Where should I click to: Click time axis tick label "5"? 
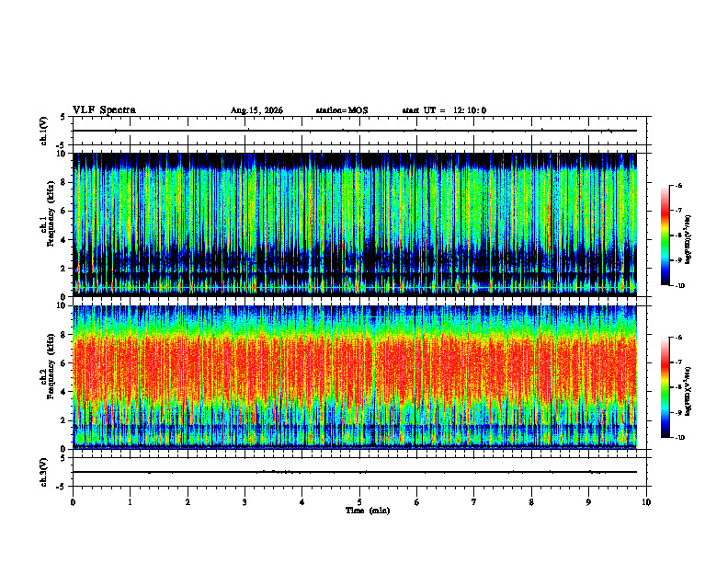point(359,502)
